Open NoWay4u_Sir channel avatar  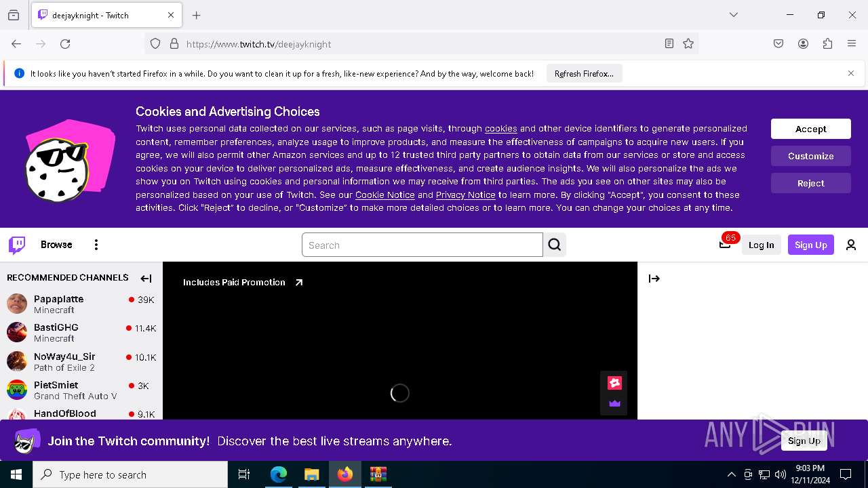[17, 361]
